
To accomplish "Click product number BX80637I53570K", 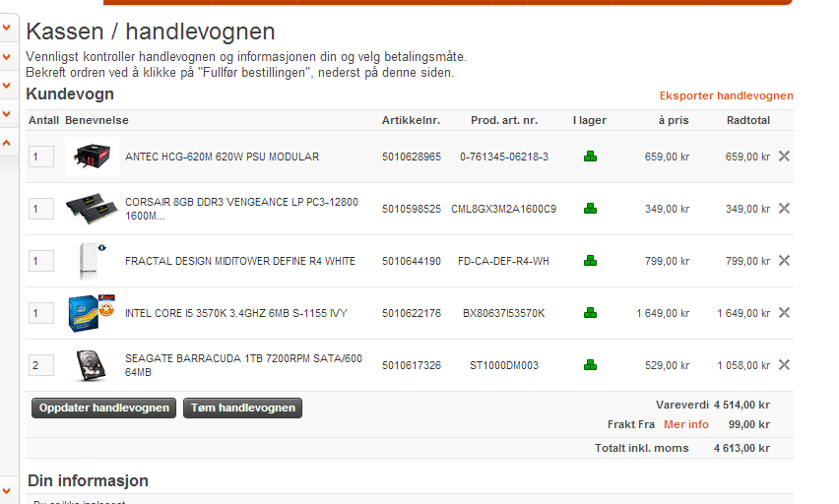I will [503, 313].
